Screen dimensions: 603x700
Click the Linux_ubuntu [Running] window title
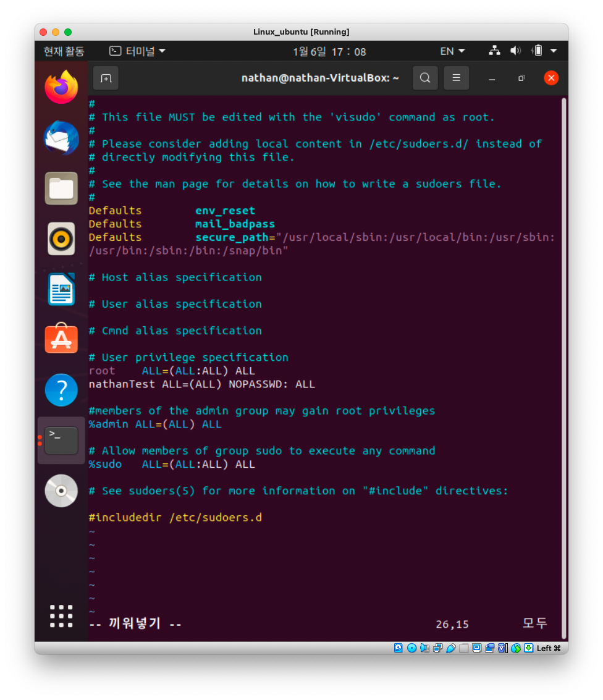(x=301, y=32)
